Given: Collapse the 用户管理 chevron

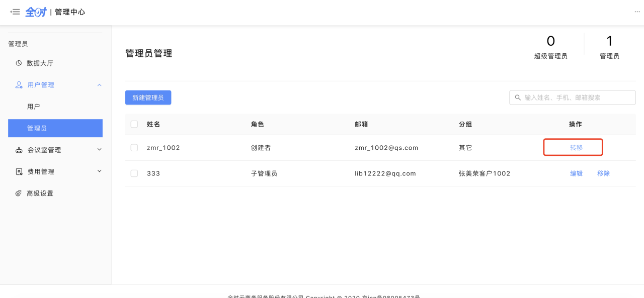Looking at the screenshot, I should (x=99, y=85).
